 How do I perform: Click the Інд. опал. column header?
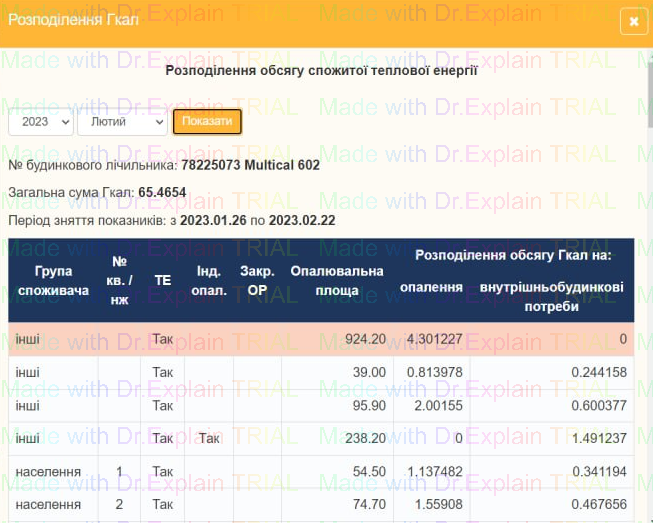click(208, 280)
